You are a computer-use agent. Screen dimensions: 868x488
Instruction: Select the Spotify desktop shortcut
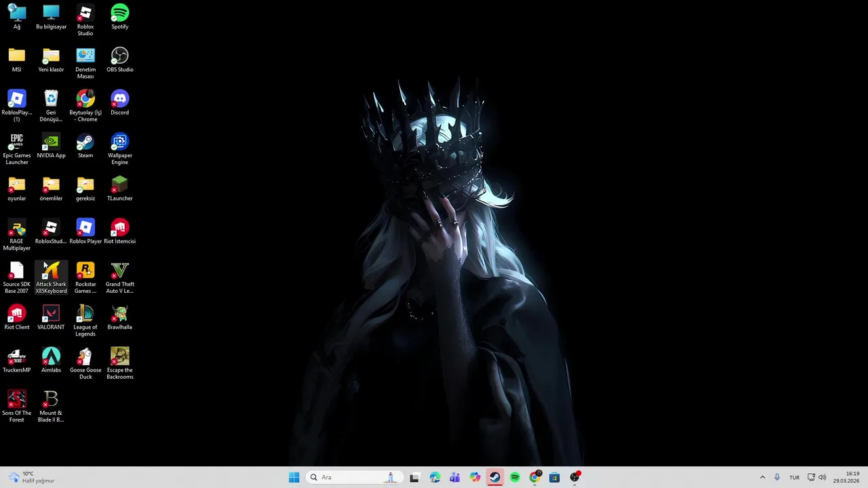pyautogui.click(x=120, y=17)
